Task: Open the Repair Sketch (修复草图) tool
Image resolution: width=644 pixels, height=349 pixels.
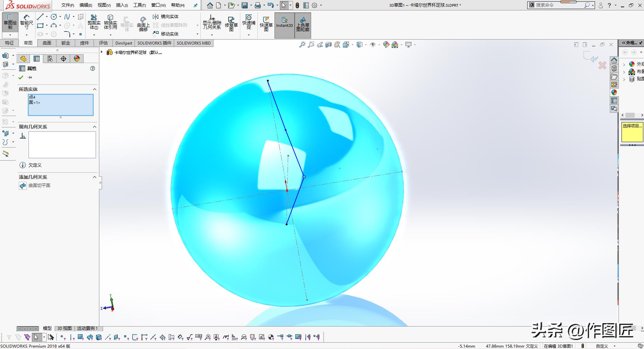Action: tap(231, 23)
